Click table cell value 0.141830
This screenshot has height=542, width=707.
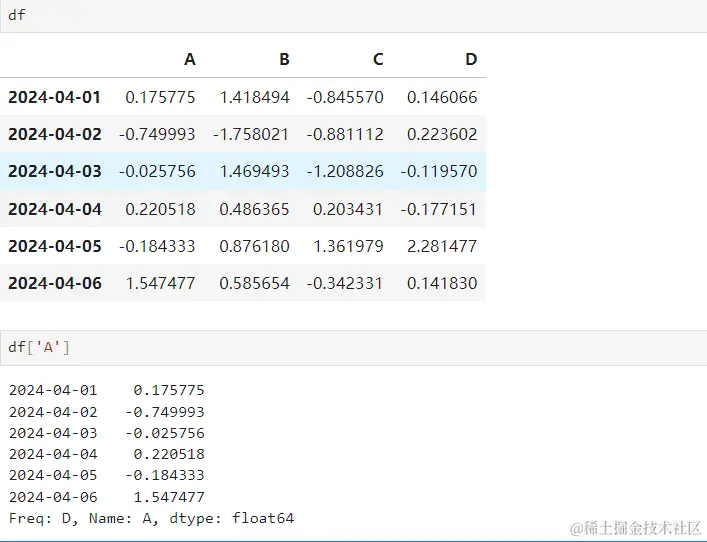[442, 283]
